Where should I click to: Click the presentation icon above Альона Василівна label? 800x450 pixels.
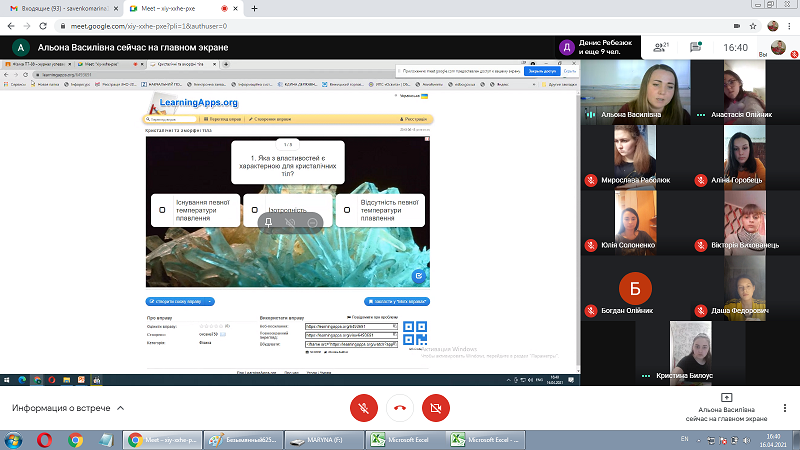coord(727,397)
